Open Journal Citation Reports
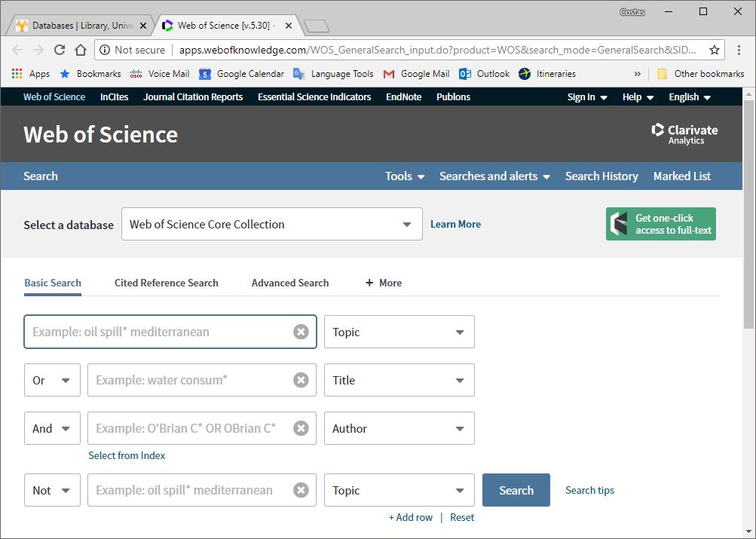 (193, 97)
